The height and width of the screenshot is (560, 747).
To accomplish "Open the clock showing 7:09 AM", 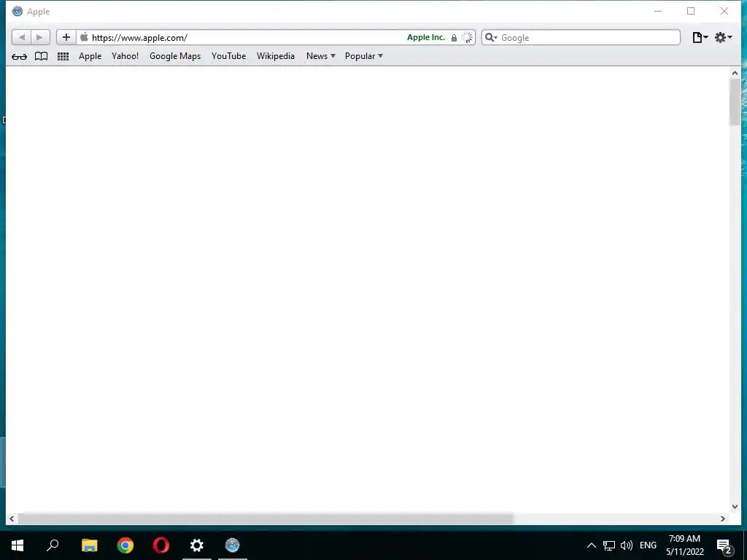I will (684, 545).
